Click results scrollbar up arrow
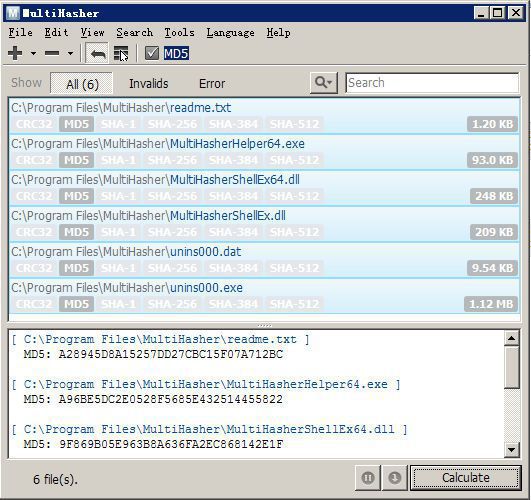This screenshot has height=500, width=531. pyautogui.click(x=511, y=338)
